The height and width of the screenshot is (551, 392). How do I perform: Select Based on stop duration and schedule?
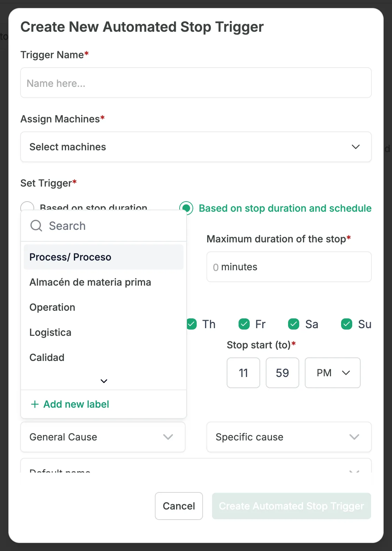coord(186,208)
